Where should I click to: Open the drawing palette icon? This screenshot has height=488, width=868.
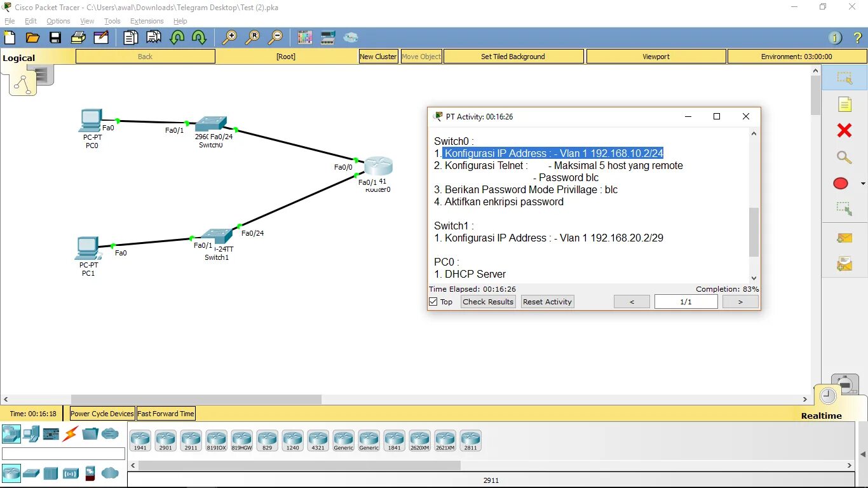coord(305,37)
